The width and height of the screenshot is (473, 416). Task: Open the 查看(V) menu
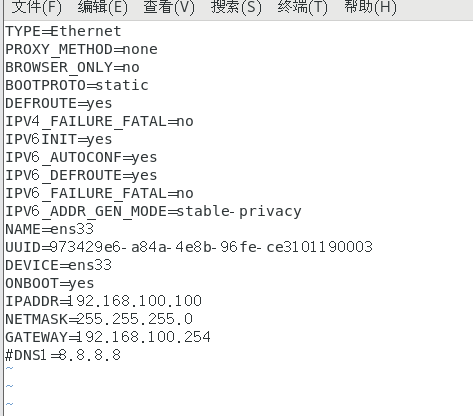[169, 7]
